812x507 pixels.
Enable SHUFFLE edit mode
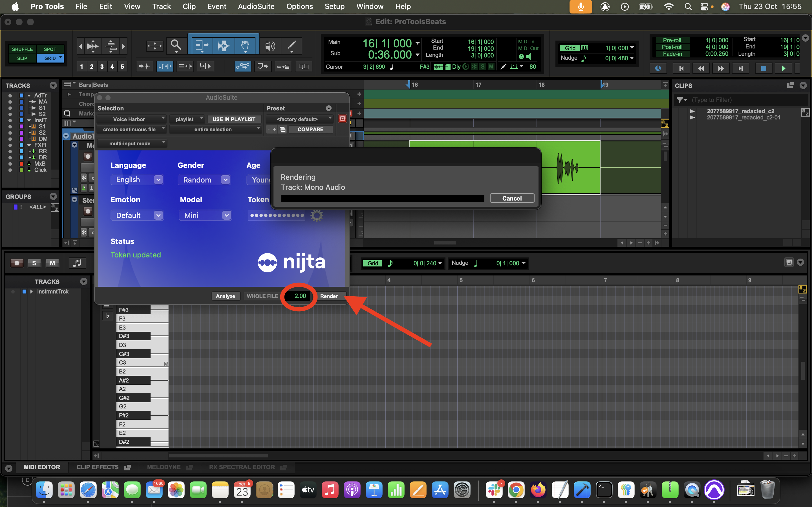tap(22, 49)
